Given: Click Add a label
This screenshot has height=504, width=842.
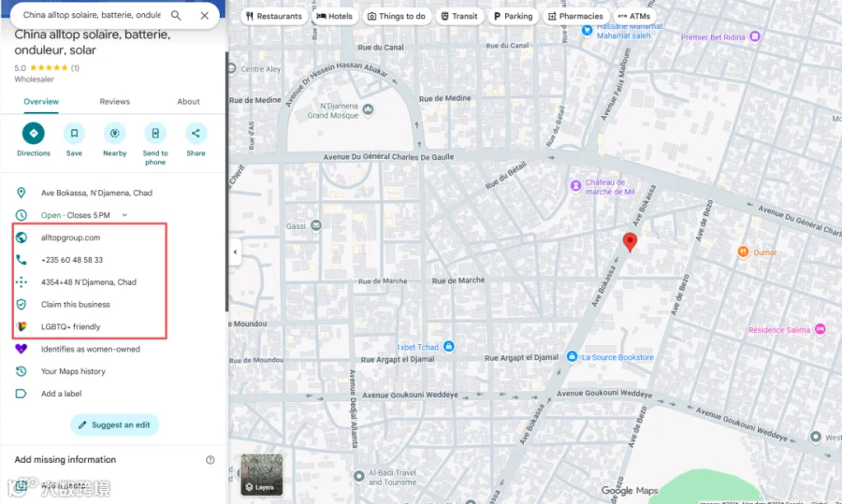Looking at the screenshot, I should pyautogui.click(x=61, y=394).
